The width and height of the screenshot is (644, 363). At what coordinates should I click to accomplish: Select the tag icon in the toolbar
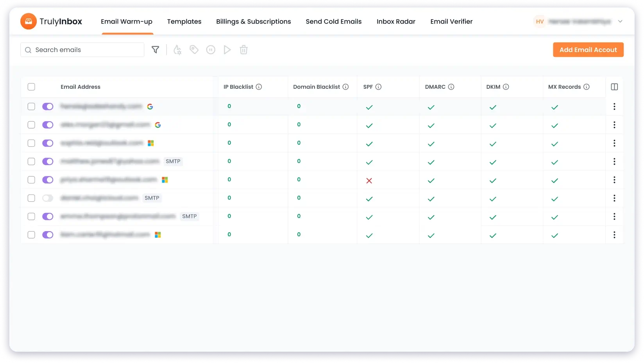click(x=194, y=50)
